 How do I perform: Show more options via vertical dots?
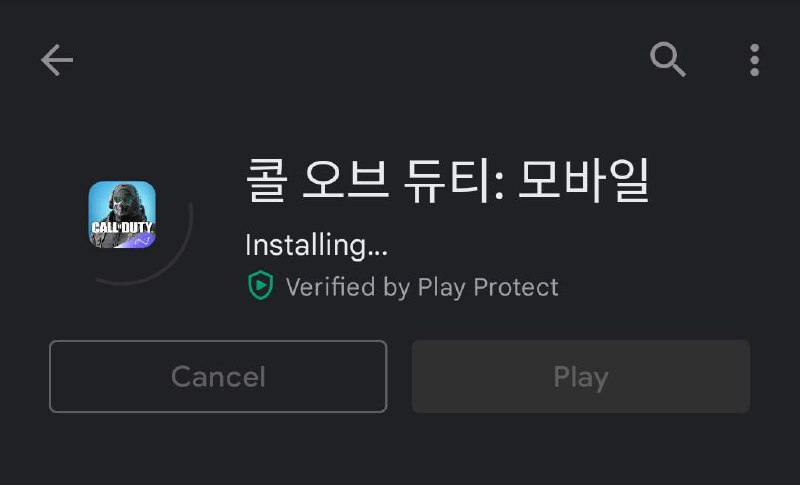(755, 60)
